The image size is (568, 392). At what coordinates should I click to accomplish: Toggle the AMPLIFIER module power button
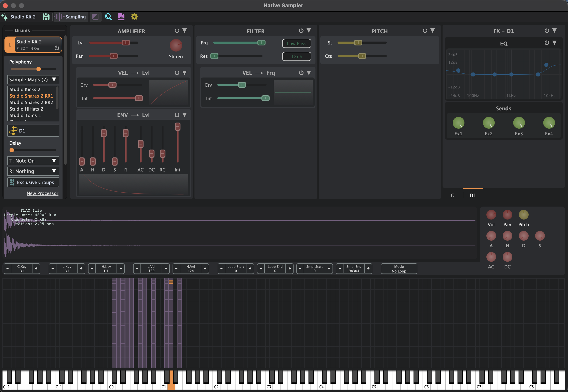click(x=177, y=30)
